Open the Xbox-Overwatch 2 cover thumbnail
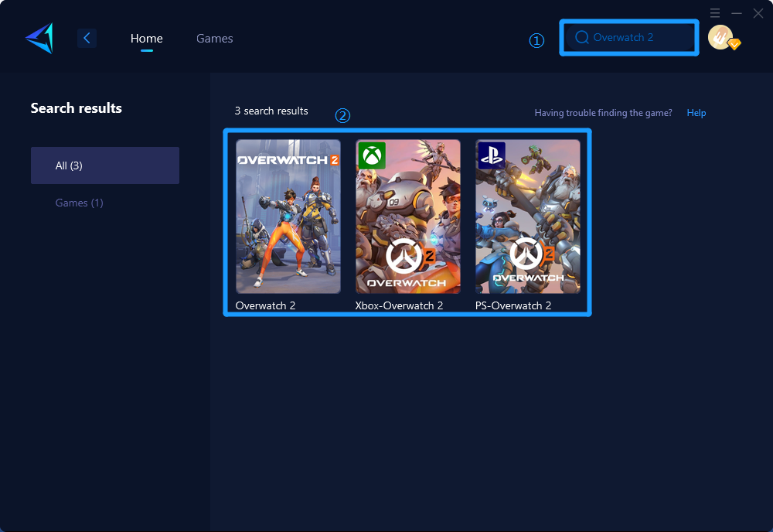This screenshot has width=773, height=532. tap(407, 217)
